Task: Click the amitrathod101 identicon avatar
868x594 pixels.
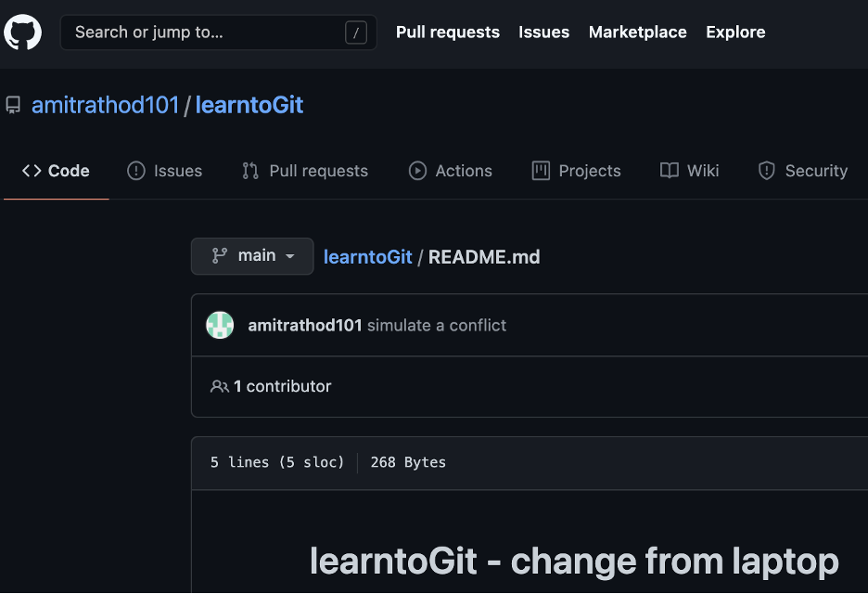Action: point(220,325)
